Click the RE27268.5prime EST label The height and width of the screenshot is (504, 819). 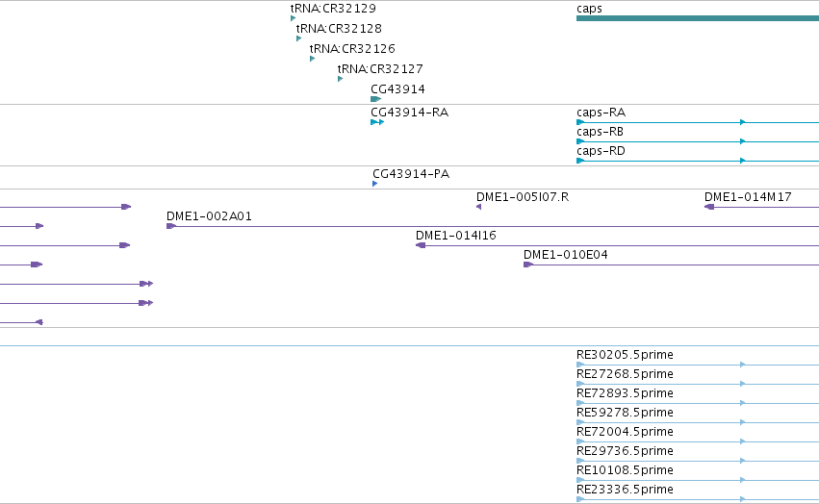[x=625, y=374]
